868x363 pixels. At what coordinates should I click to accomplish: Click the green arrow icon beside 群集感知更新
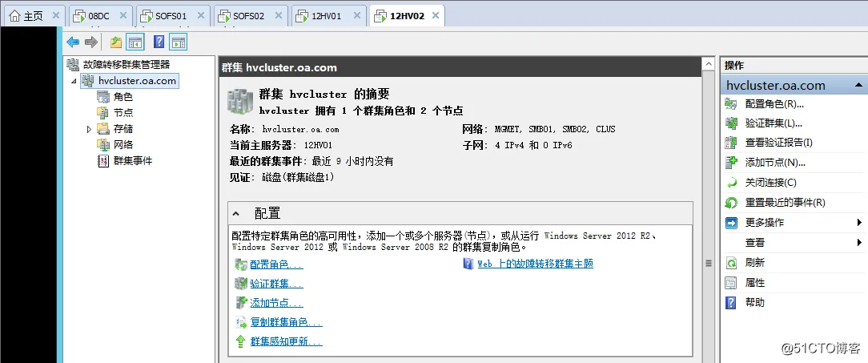241,342
